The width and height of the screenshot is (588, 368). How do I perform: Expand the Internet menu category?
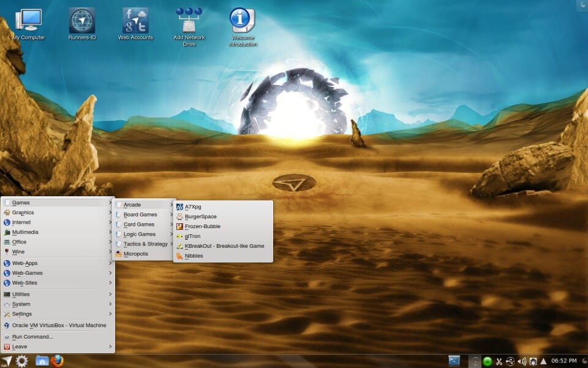point(58,222)
